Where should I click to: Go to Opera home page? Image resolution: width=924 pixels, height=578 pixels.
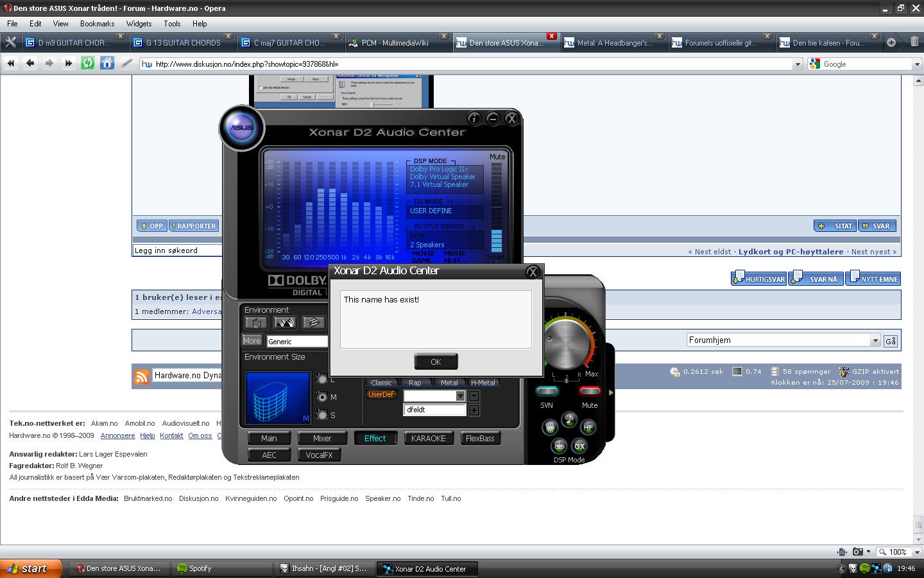point(107,63)
